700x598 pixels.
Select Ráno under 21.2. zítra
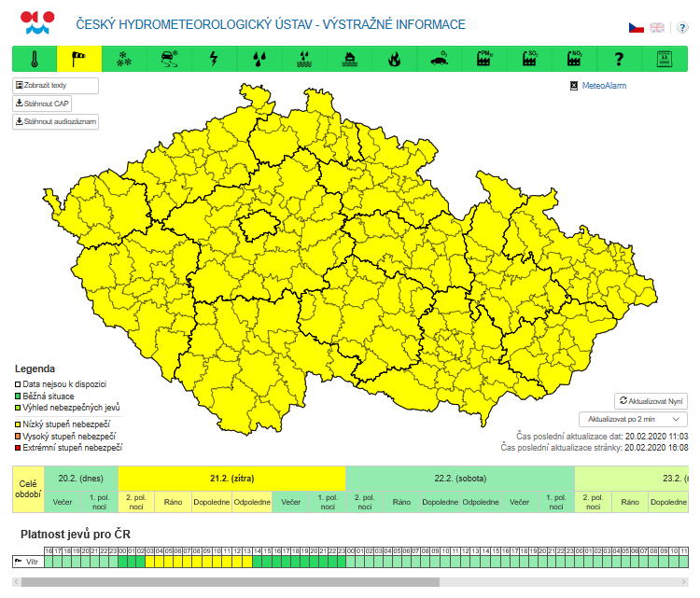pos(173,502)
